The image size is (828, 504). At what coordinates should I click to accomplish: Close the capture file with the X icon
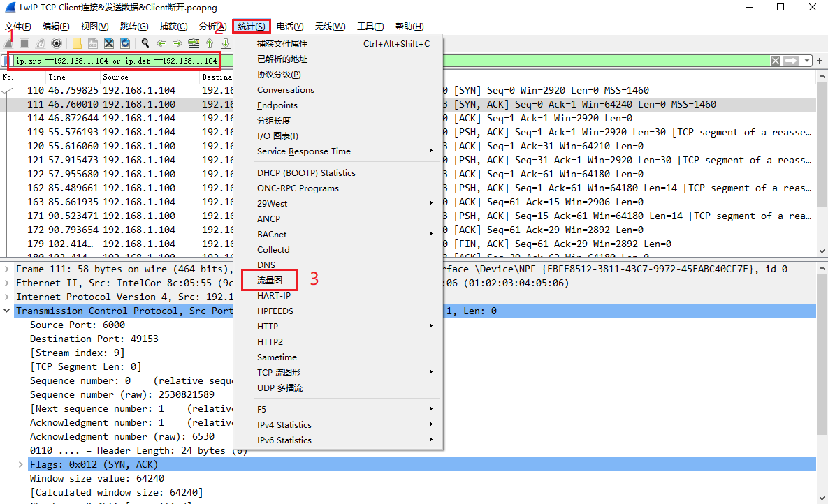pos(108,43)
